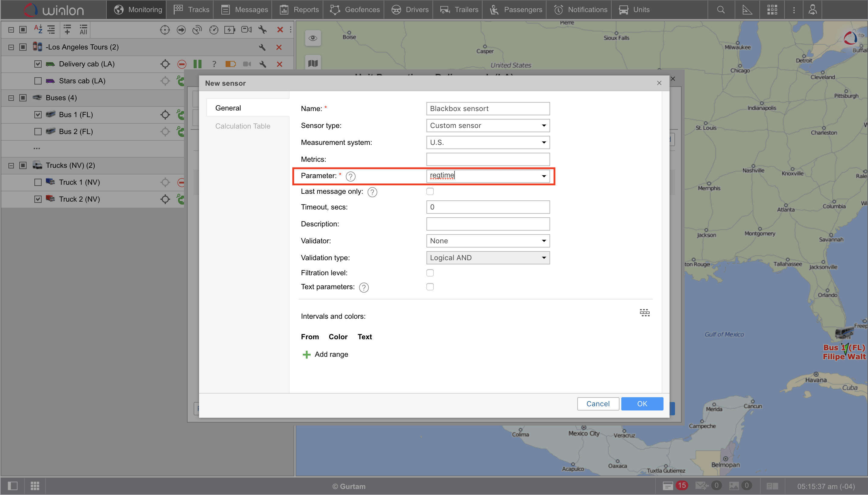Open the Sensor type dropdown

(487, 126)
